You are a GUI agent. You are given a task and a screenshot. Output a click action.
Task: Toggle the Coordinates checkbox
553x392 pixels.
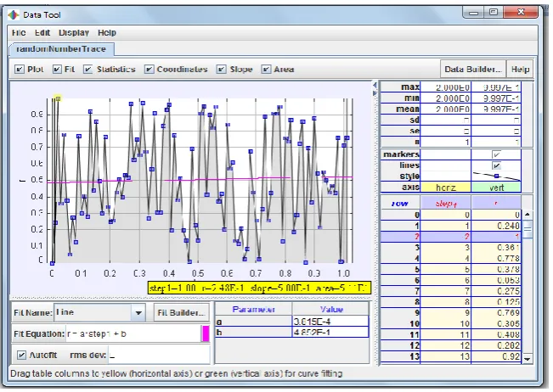point(150,70)
